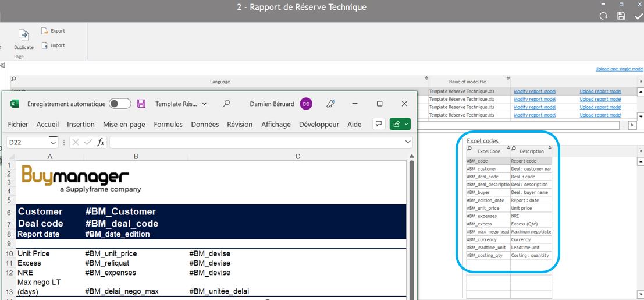
Task: Click the Duplicate page icon
Action: tap(23, 36)
